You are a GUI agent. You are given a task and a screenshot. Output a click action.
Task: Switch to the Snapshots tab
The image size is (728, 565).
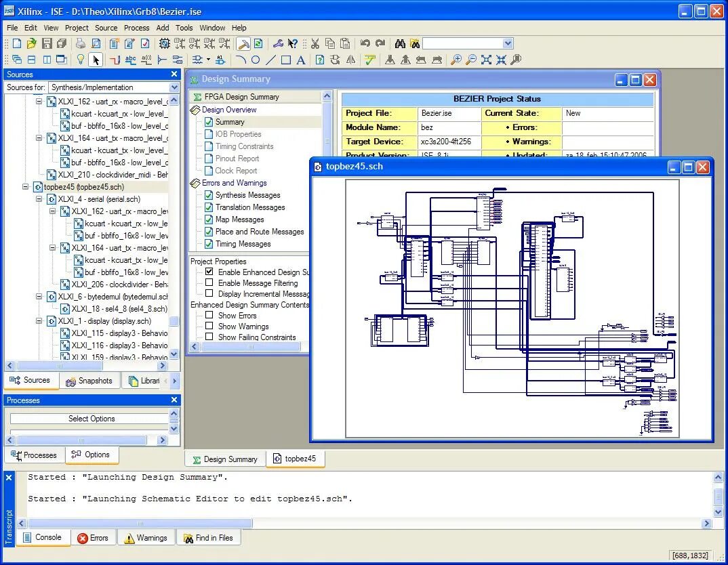coord(89,381)
